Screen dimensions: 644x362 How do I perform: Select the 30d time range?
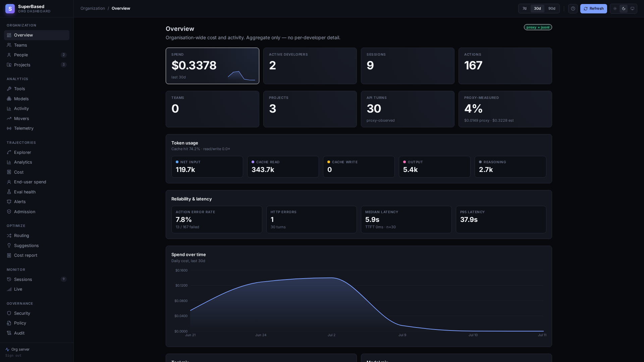click(537, 9)
